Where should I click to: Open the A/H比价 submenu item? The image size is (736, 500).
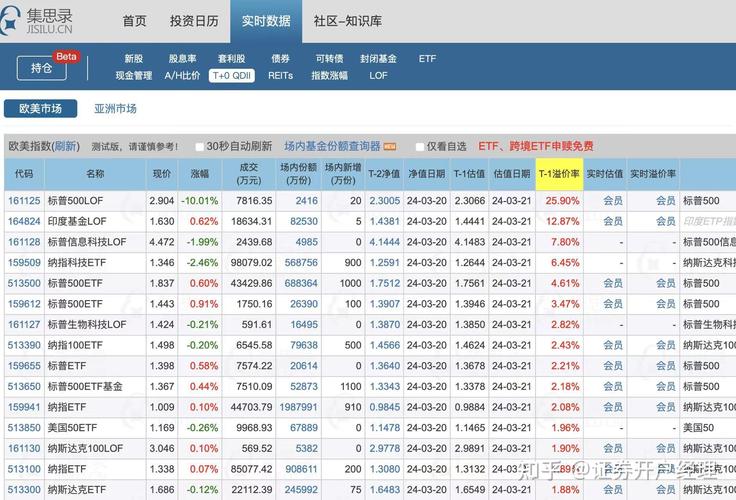tap(182, 76)
